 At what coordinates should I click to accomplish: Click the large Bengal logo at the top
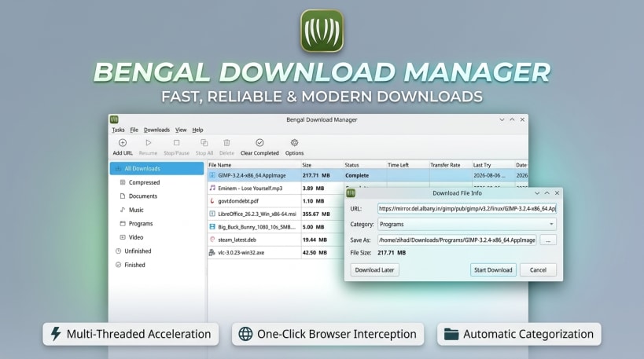click(322, 31)
